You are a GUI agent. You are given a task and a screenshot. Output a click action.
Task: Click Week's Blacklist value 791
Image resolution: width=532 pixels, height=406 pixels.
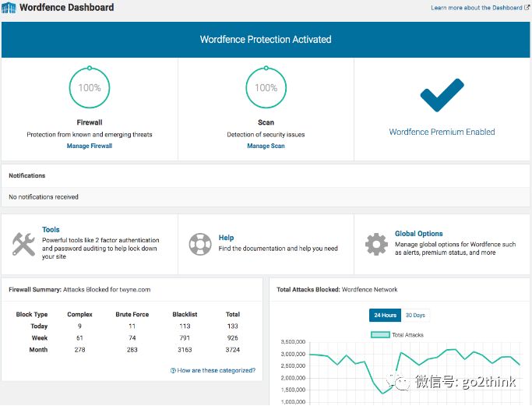tap(185, 338)
